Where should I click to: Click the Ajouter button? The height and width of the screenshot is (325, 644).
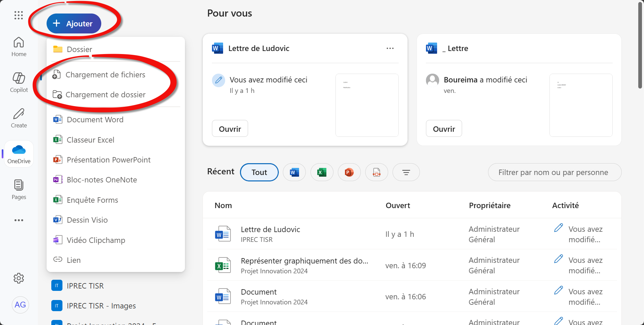(74, 24)
